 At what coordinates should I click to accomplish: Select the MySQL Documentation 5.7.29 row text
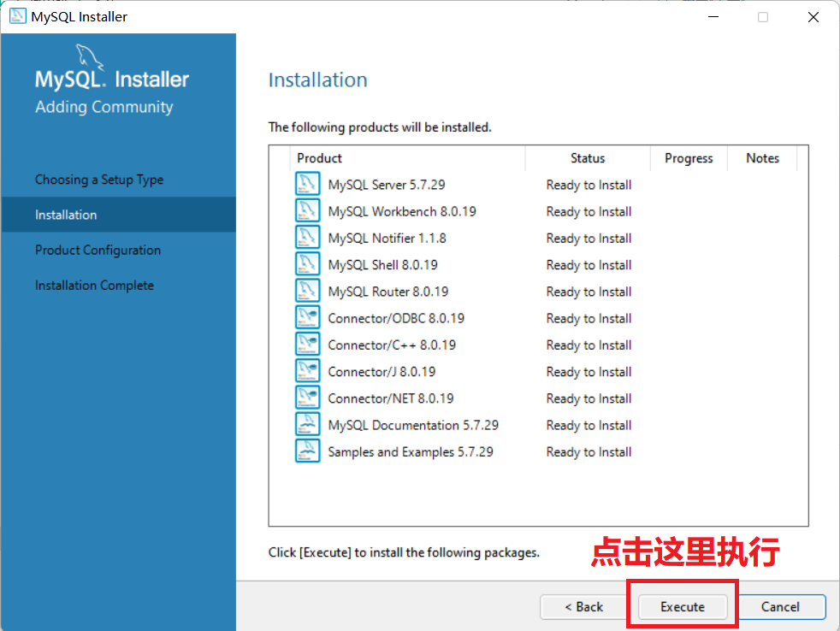point(413,425)
